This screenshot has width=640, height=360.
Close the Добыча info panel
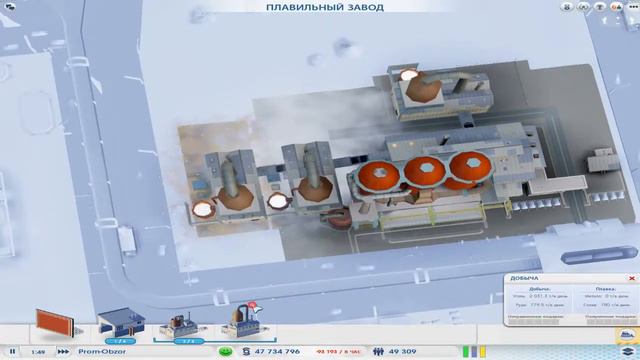click(632, 278)
